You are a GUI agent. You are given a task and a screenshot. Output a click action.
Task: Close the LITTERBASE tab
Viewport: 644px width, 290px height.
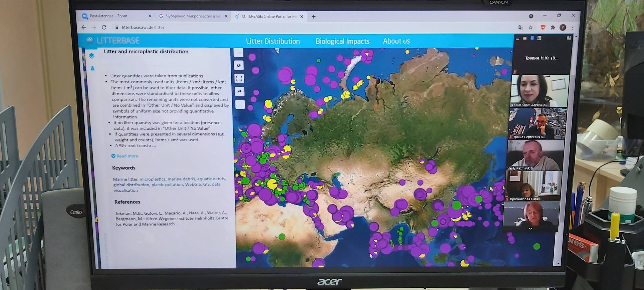click(x=302, y=17)
